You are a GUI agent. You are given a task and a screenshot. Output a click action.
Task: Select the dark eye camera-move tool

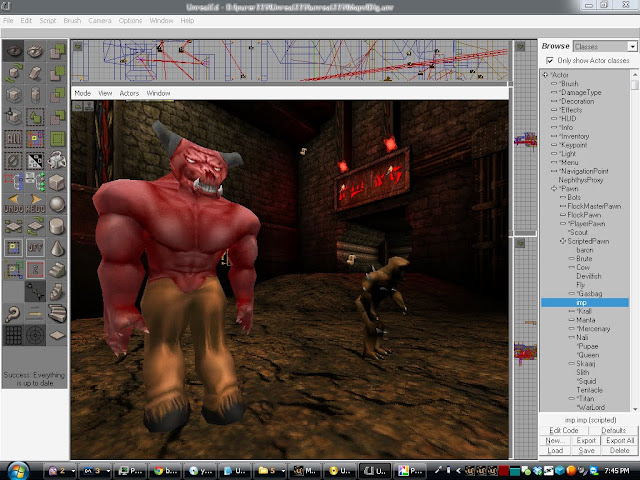click(x=13, y=51)
